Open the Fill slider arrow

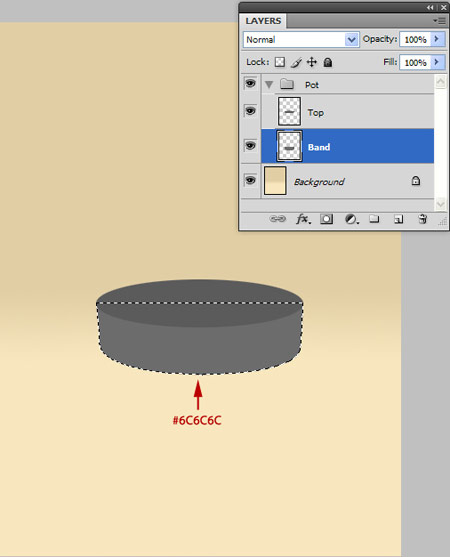coord(438,62)
